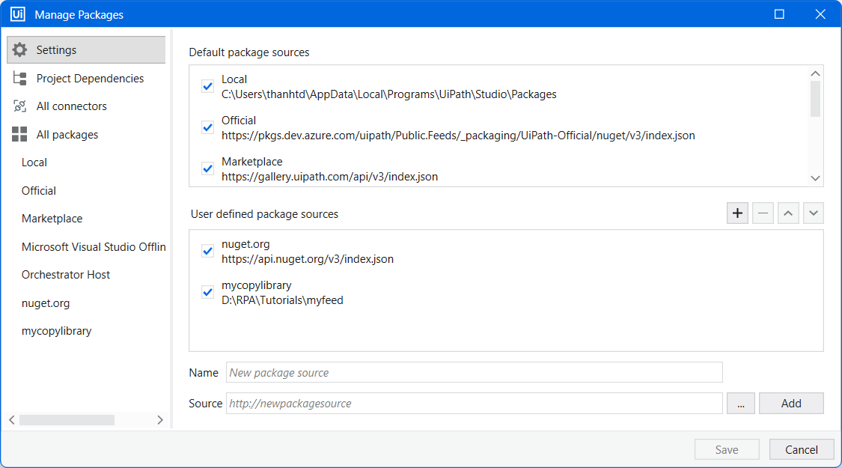Click sidebar scroll left arrow

click(x=12, y=420)
